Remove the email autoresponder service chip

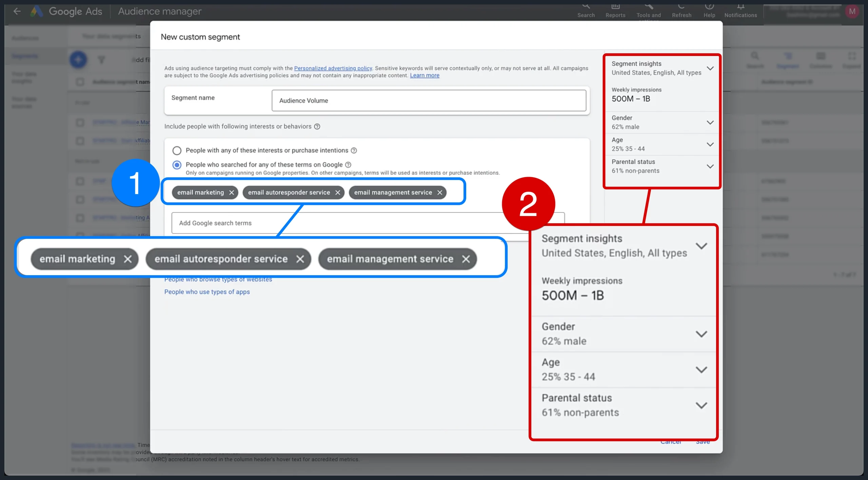pyautogui.click(x=338, y=193)
